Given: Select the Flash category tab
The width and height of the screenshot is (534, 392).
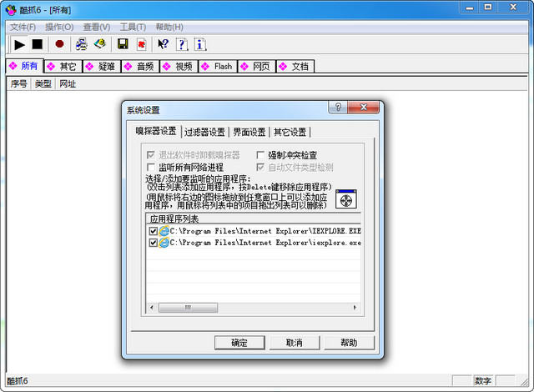Looking at the screenshot, I should coord(218,67).
